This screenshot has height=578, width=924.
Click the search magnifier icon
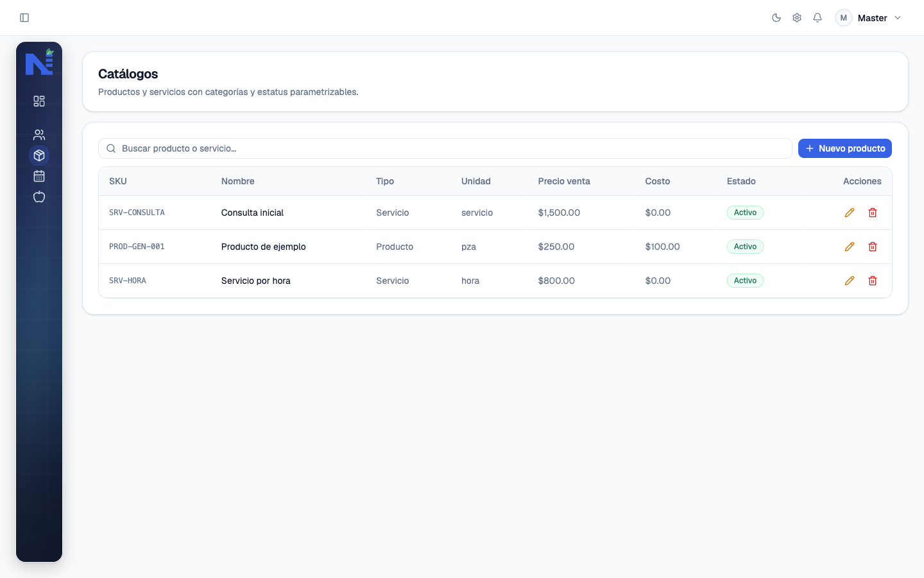111,148
